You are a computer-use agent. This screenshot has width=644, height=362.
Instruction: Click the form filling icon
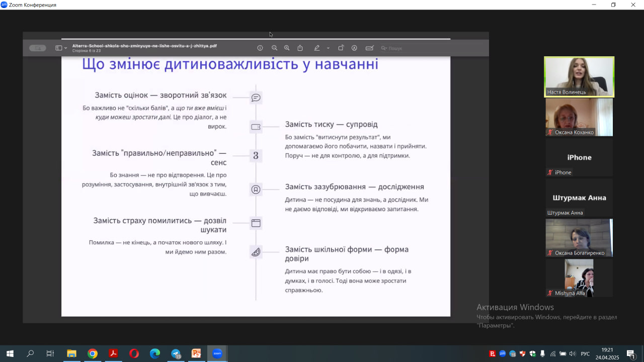point(370,48)
